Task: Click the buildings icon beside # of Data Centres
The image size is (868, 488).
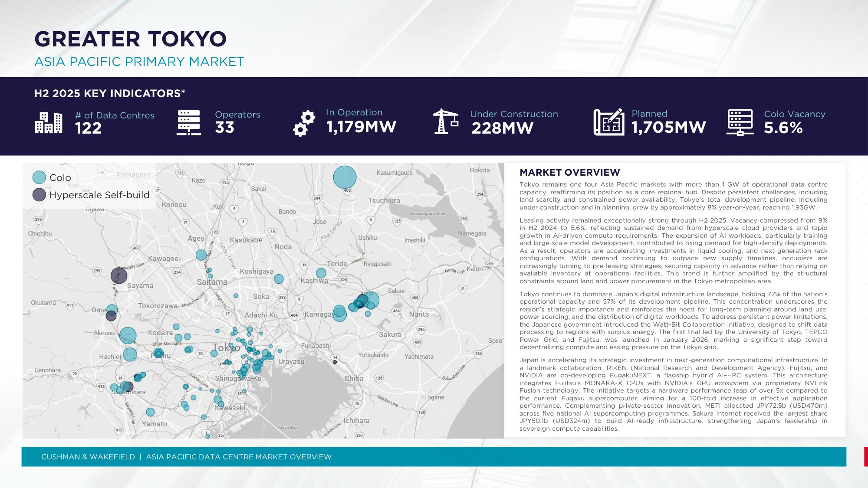Action: coord(49,122)
